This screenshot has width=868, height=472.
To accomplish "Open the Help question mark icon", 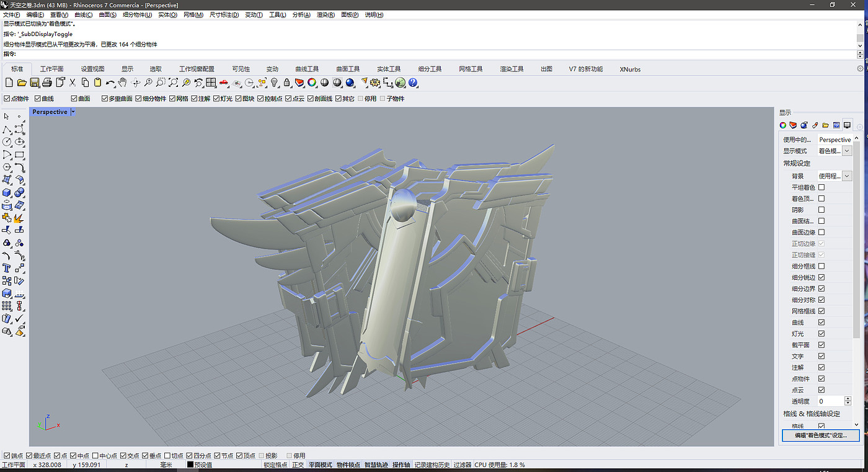I will point(413,82).
